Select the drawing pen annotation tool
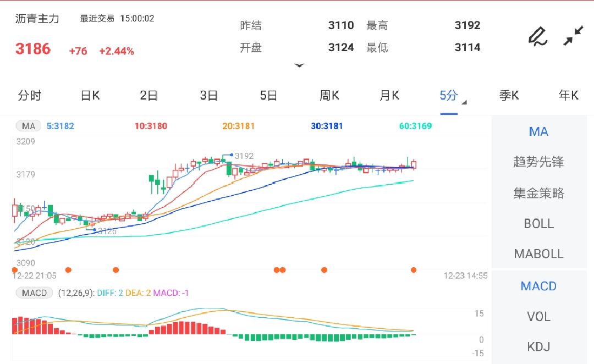This screenshot has width=594, height=364. [537, 37]
